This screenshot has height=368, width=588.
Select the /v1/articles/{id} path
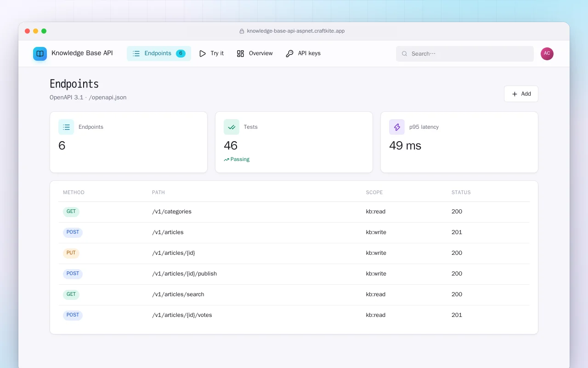point(174,253)
